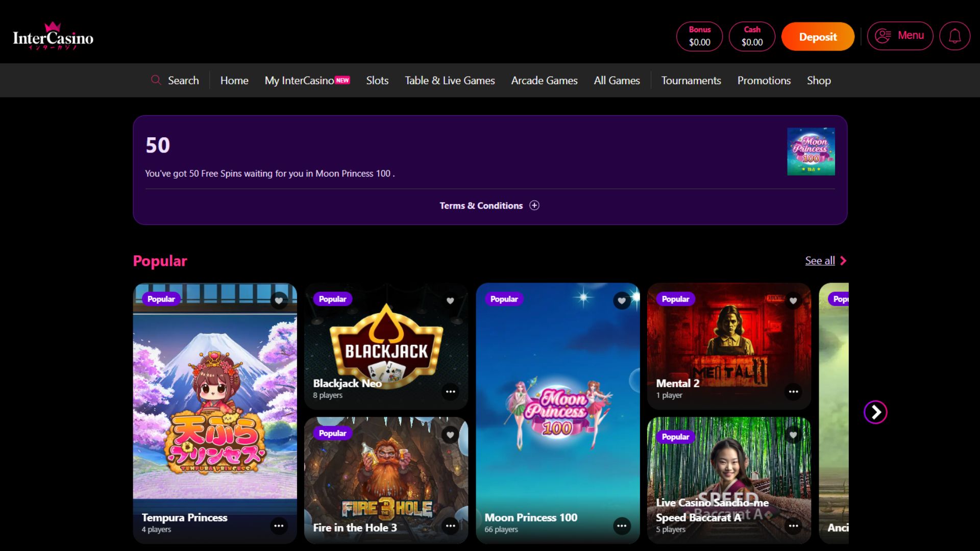Click the 50 Free Spins message text
Viewport: 980px width, 551px height.
click(270, 173)
